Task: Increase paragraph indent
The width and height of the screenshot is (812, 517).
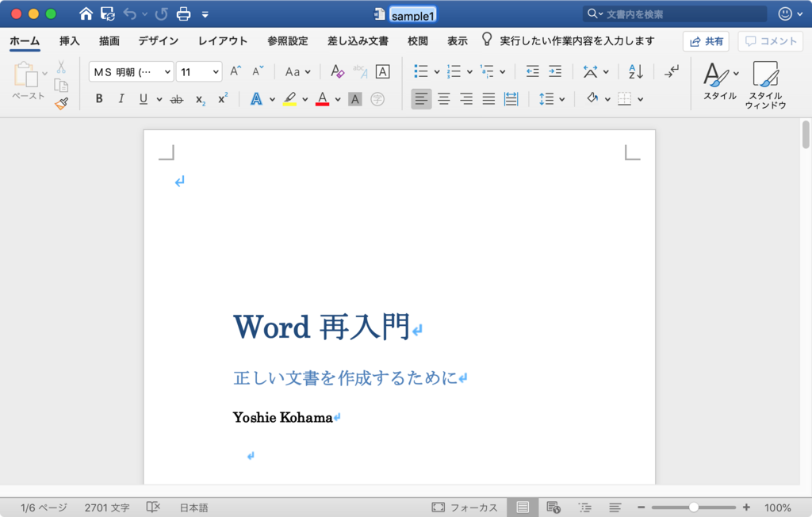Action: [555, 71]
